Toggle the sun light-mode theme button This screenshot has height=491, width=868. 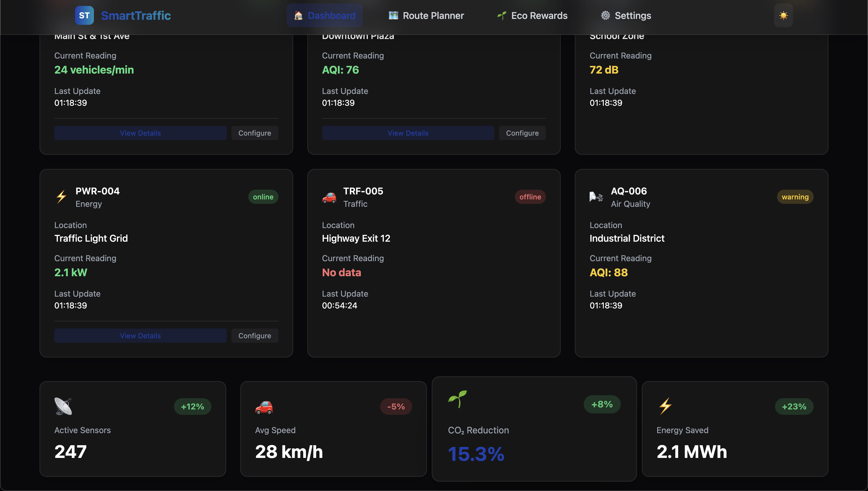783,16
